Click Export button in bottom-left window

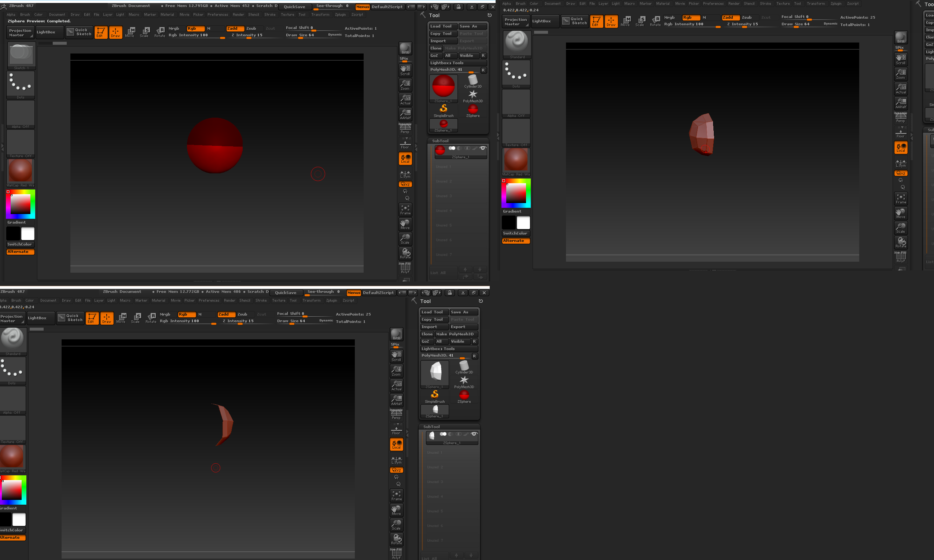tap(464, 327)
